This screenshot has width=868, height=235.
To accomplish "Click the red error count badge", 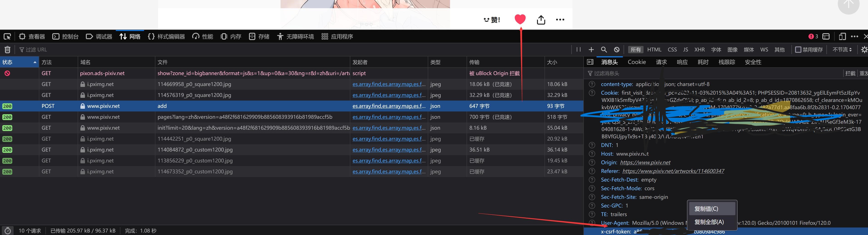I will (x=813, y=36).
